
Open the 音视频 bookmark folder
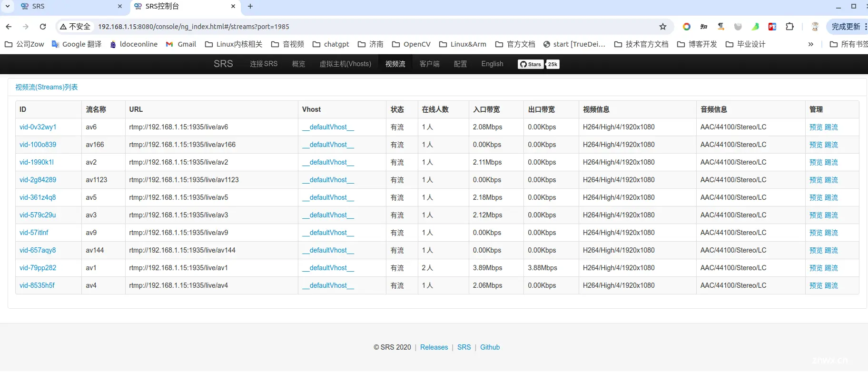(x=288, y=44)
